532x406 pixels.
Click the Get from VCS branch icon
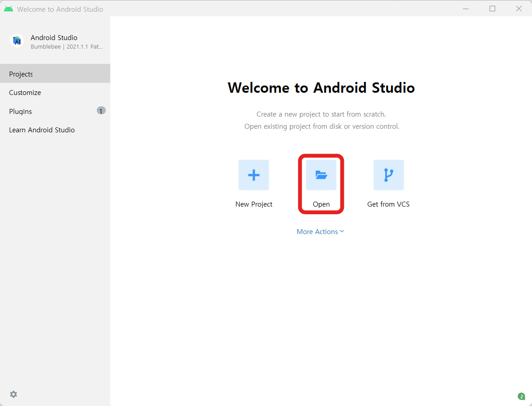(x=388, y=175)
